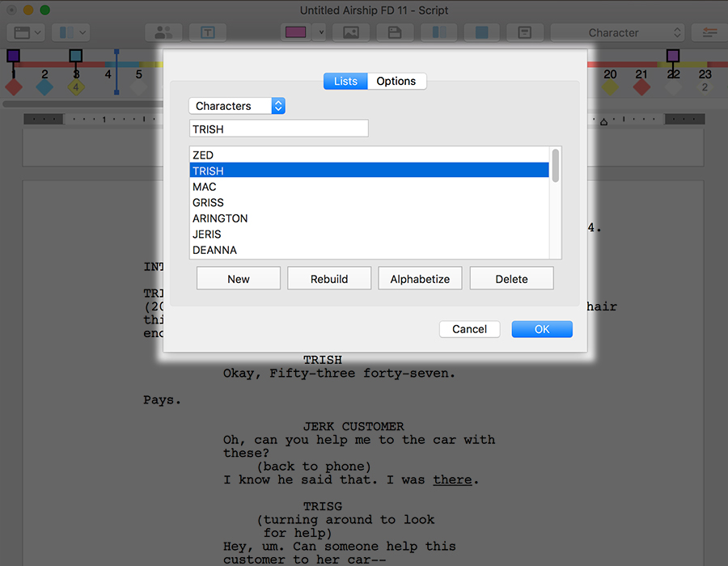Open the window view layout button
Image resolution: width=728 pixels, height=566 pixels.
click(x=26, y=32)
